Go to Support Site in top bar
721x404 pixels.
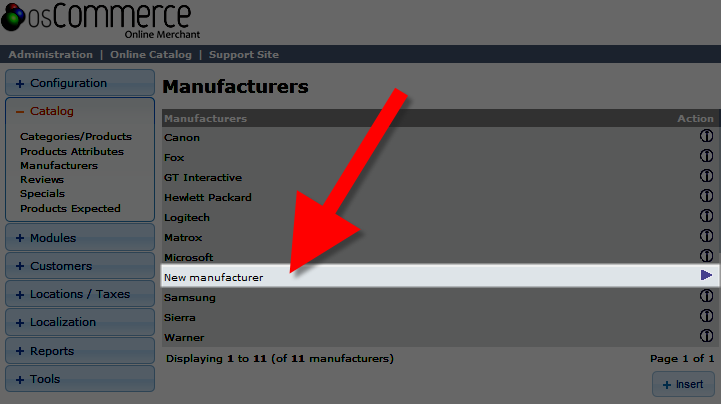click(x=244, y=54)
